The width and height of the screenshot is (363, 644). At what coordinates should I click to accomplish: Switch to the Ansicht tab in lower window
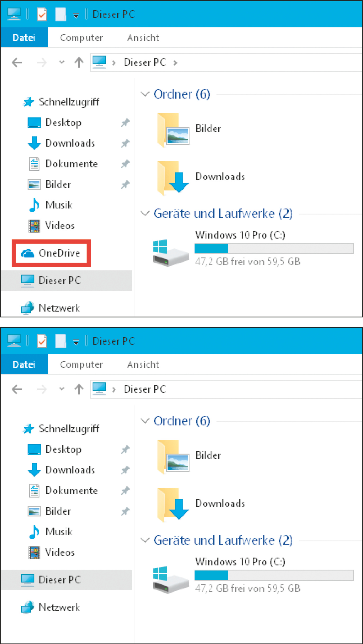[x=143, y=364]
